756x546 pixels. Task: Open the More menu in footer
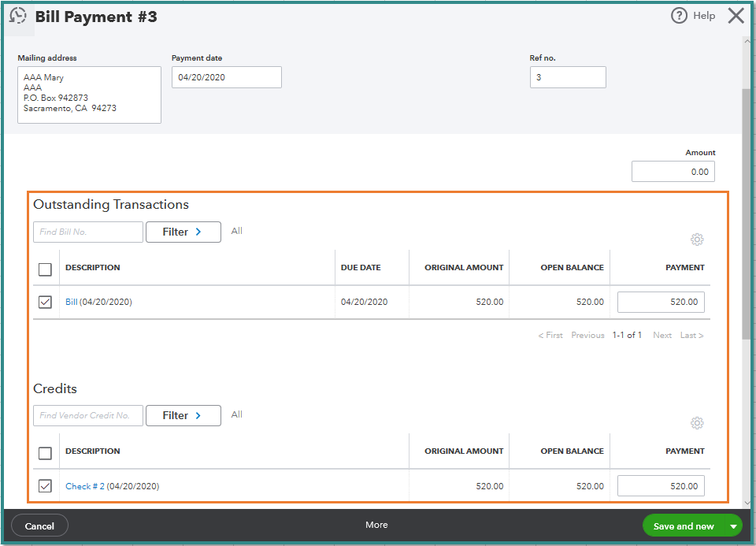(x=376, y=525)
